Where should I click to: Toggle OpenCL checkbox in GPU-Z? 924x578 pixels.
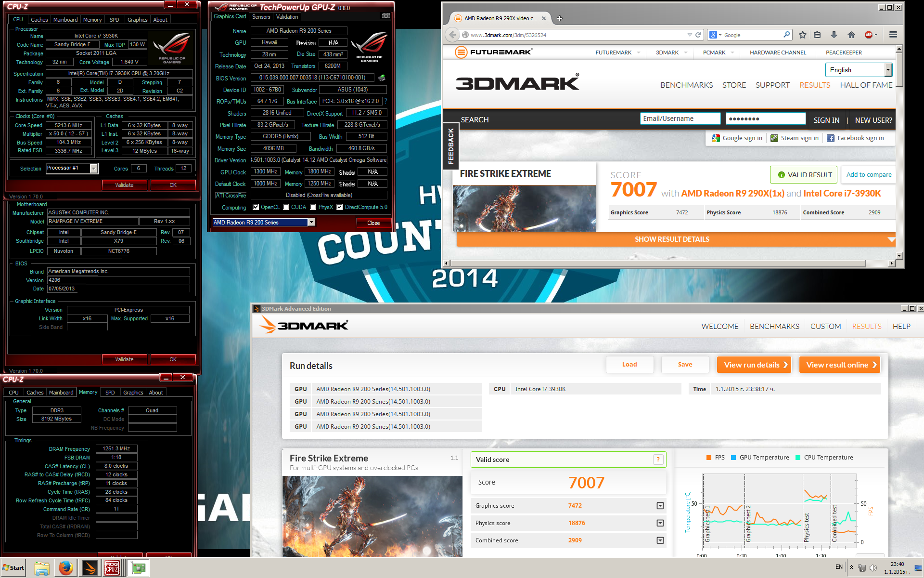256,207
